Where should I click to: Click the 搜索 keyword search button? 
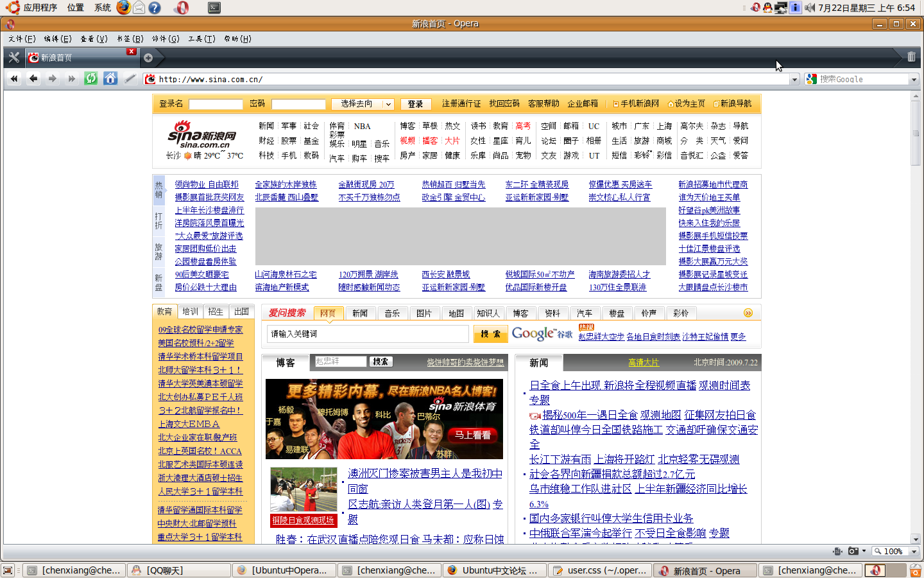[490, 334]
